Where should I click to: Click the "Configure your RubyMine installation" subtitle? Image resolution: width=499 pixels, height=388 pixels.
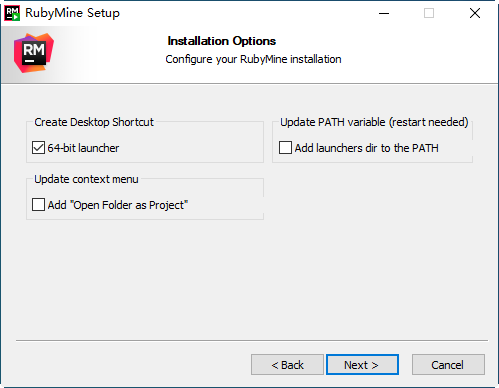(x=253, y=59)
